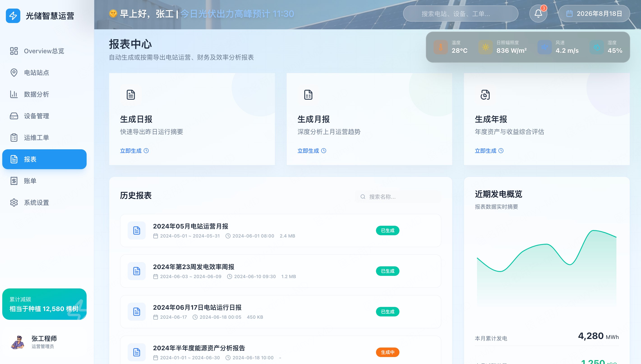641x364 pixels.
Task: Click 已生成 badge on 第23周发电效率周报
Action: [387, 271]
